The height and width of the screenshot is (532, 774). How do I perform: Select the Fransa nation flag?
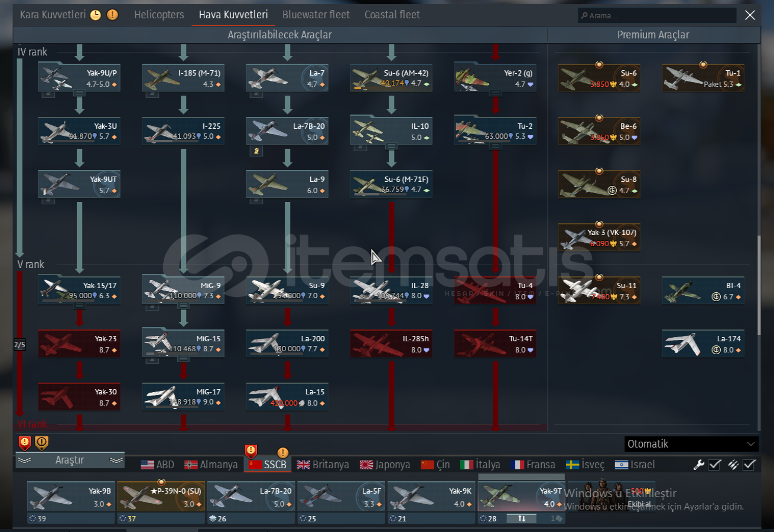coord(518,465)
